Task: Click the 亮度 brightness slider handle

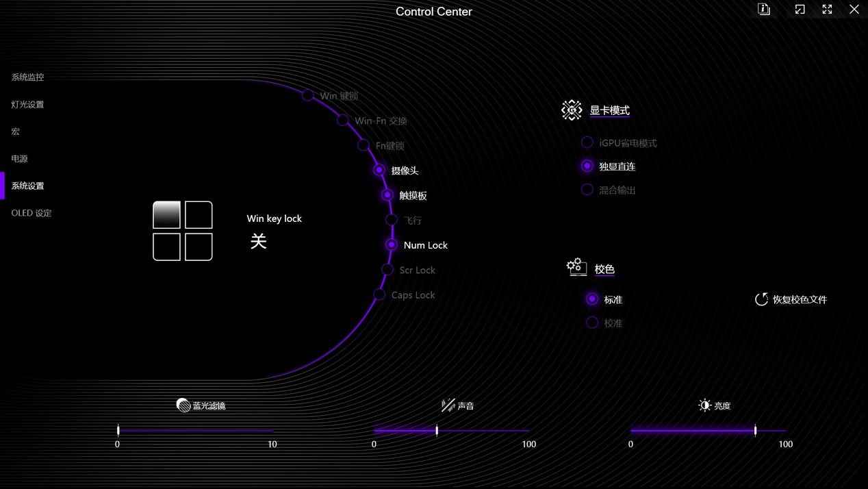Action: click(x=756, y=430)
